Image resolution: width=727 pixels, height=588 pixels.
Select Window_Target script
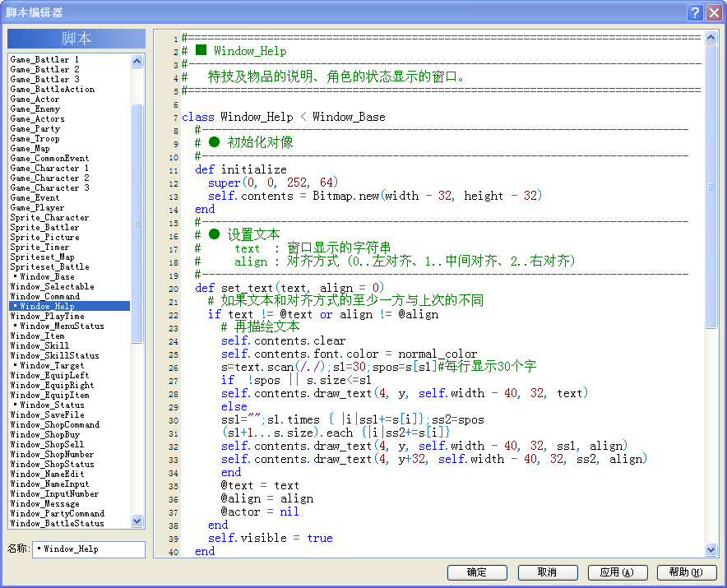(x=70, y=365)
